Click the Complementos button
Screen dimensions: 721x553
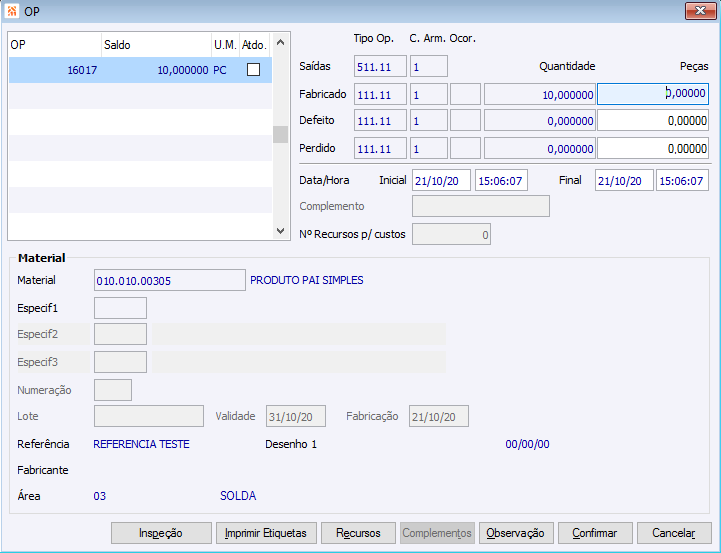[x=437, y=533]
